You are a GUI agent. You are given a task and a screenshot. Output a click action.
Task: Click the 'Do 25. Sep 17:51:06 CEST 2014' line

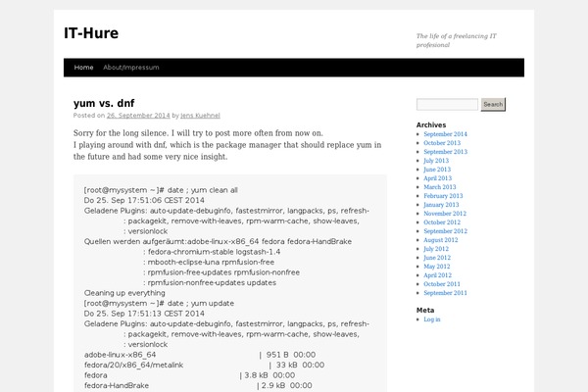(144, 200)
